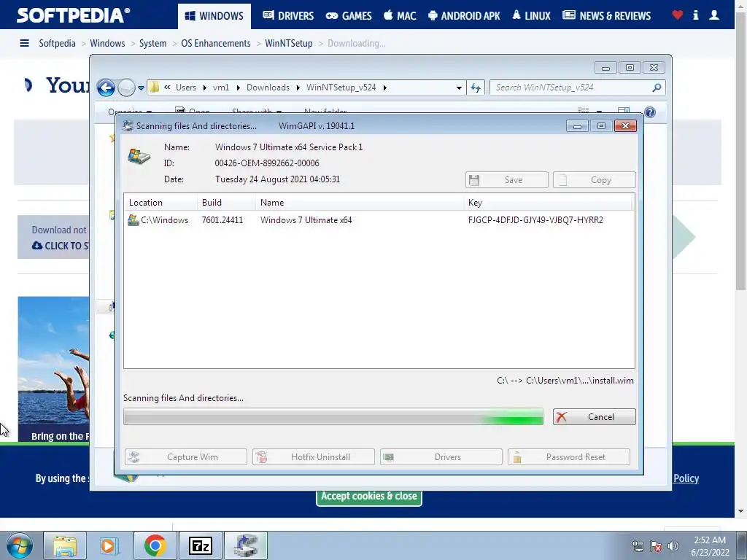Click WinNTSetup breadcrumb link on Softpedia
Image resolution: width=747 pixels, height=560 pixels.
tap(289, 43)
